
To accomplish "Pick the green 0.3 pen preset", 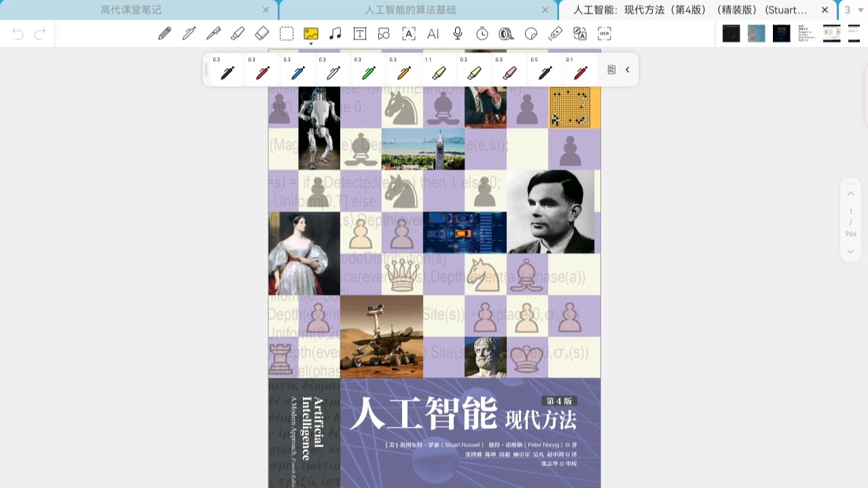I will (x=368, y=70).
